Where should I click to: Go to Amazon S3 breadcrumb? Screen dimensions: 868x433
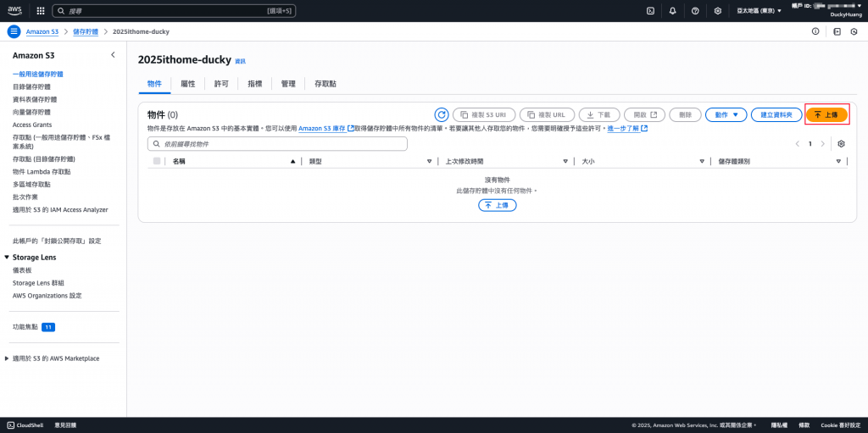[x=42, y=31]
